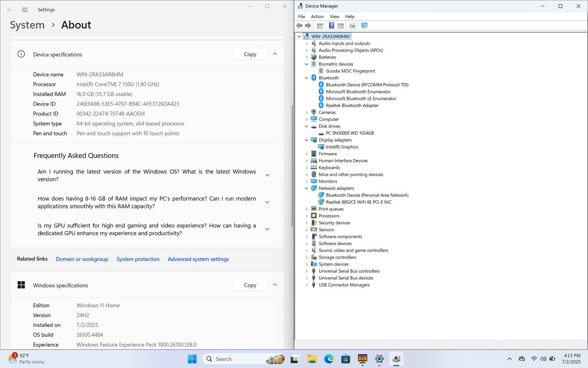Image resolution: width=588 pixels, height=368 pixels.
Task: Click the blue Help toolbar icon
Action: coord(331,25)
